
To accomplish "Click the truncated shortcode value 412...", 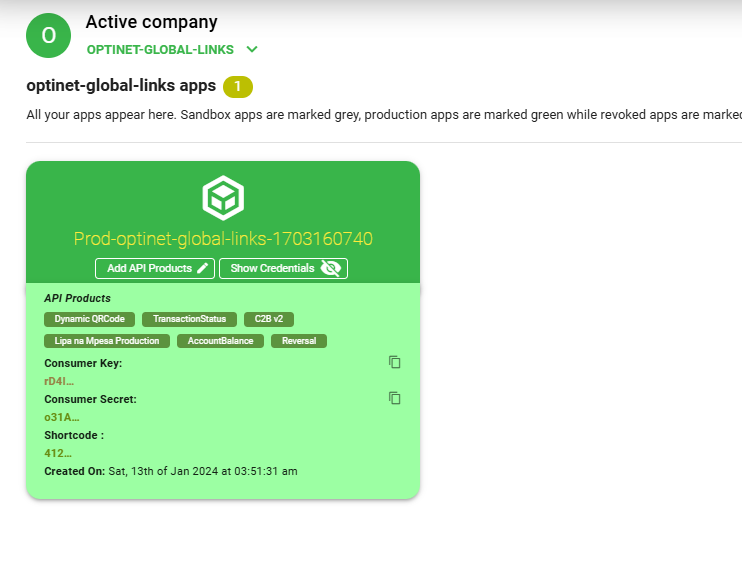I will click(58, 453).
